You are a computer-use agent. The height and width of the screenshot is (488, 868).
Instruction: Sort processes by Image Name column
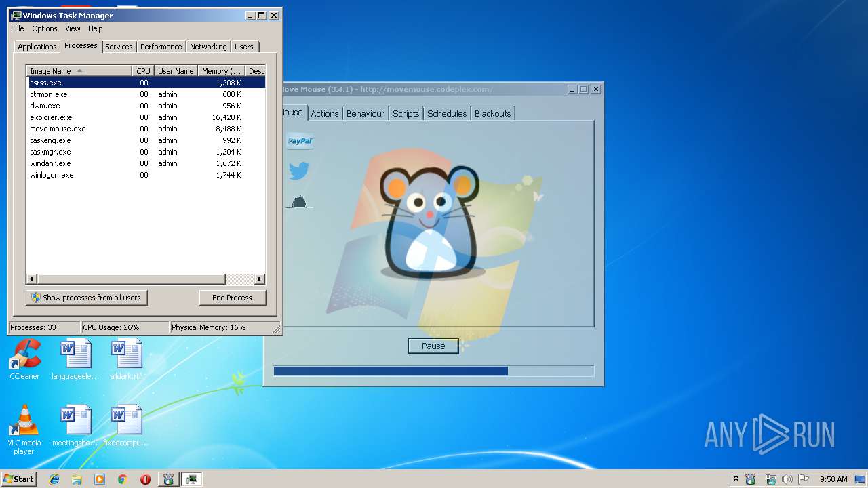point(79,71)
